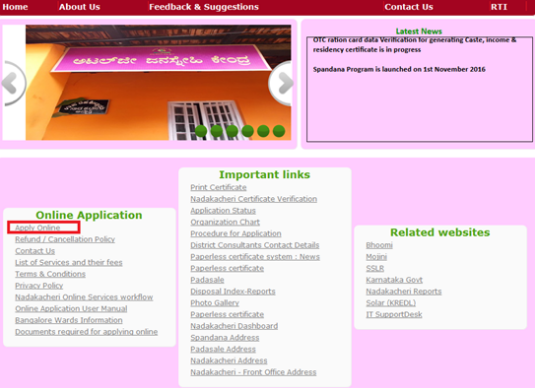Click the Spandana Program news item
This screenshot has height=388, width=535.
399,69
